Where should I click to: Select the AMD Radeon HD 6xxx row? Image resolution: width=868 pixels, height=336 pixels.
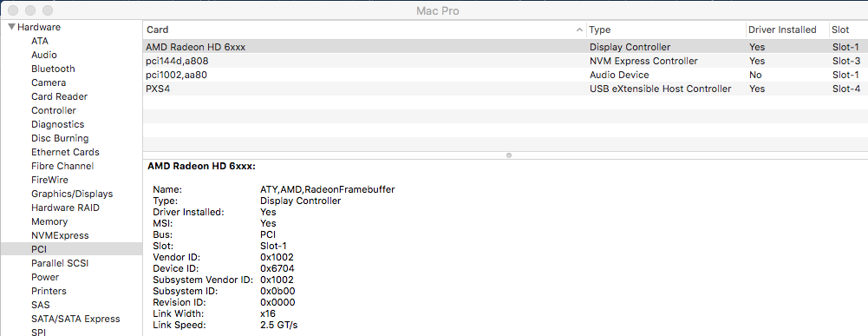505,47
